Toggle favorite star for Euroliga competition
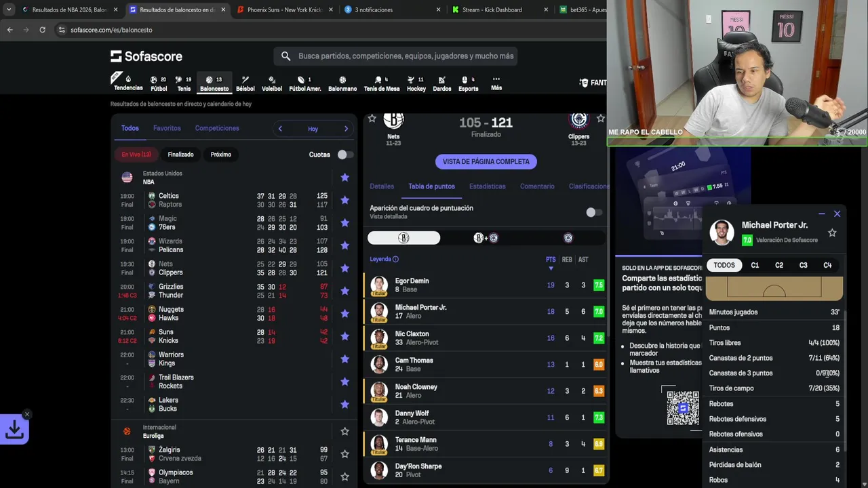The image size is (868, 488). (x=344, y=431)
